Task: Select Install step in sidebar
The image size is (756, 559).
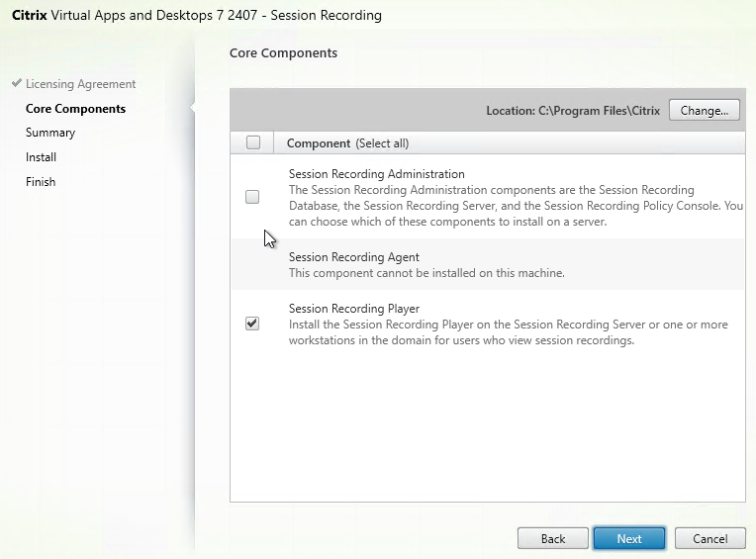Action: [41, 157]
